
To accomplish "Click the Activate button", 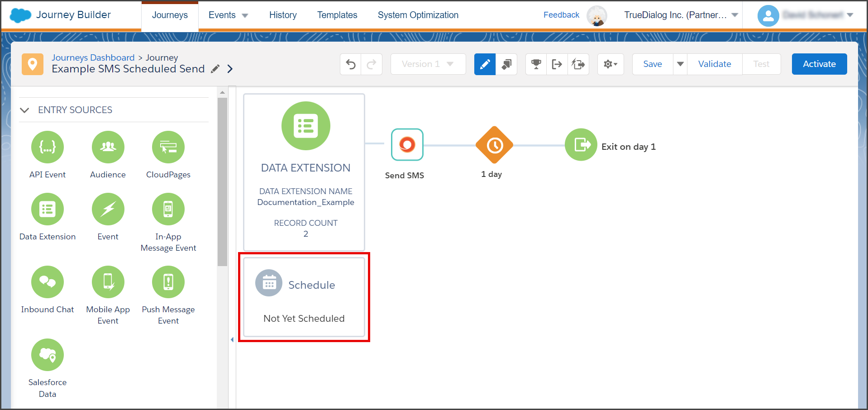I will [x=819, y=64].
